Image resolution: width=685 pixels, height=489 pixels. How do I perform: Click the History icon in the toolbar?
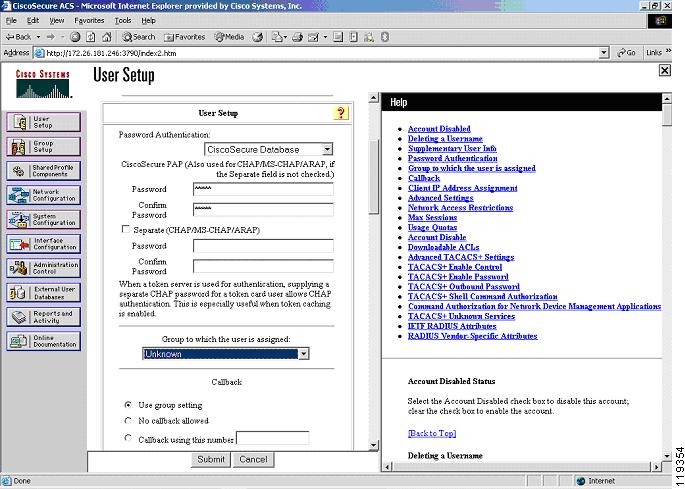pyautogui.click(x=258, y=37)
